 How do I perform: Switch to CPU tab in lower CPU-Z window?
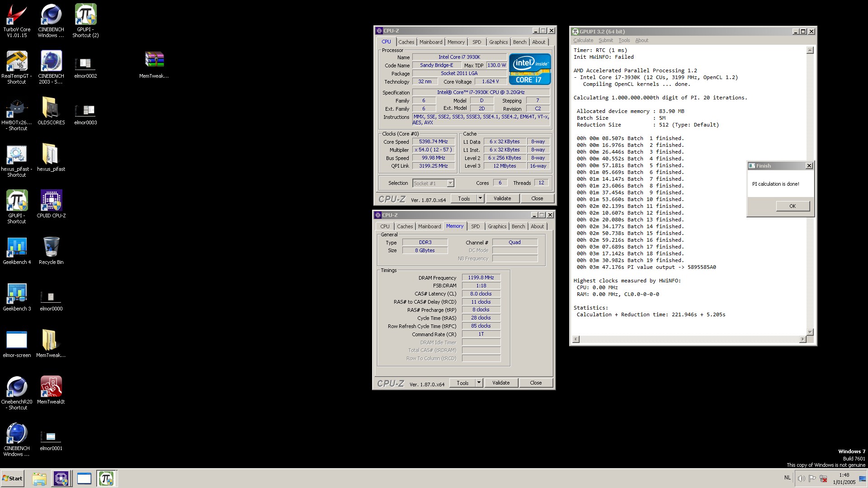[385, 226]
